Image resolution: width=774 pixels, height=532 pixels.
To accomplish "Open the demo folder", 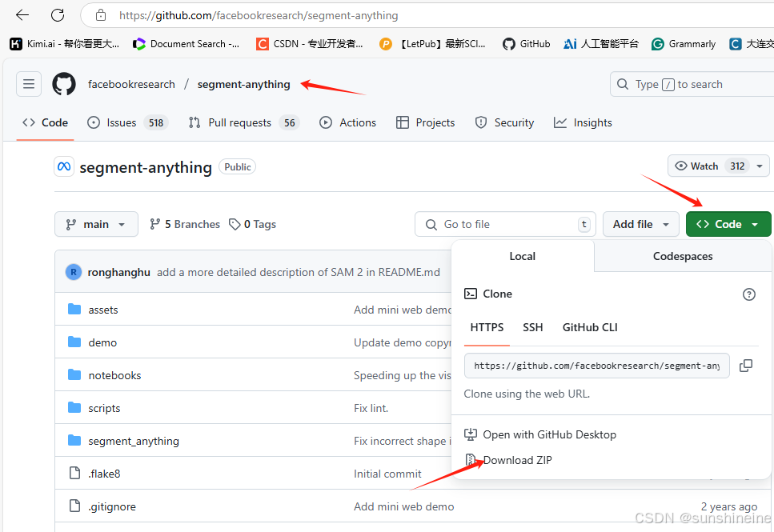I will (x=102, y=342).
